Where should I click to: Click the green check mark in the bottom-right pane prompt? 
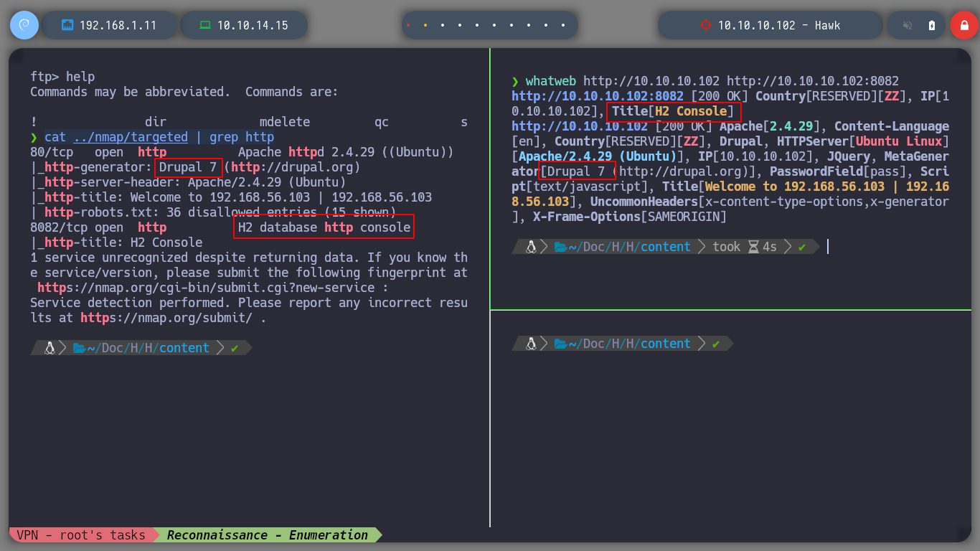(716, 344)
